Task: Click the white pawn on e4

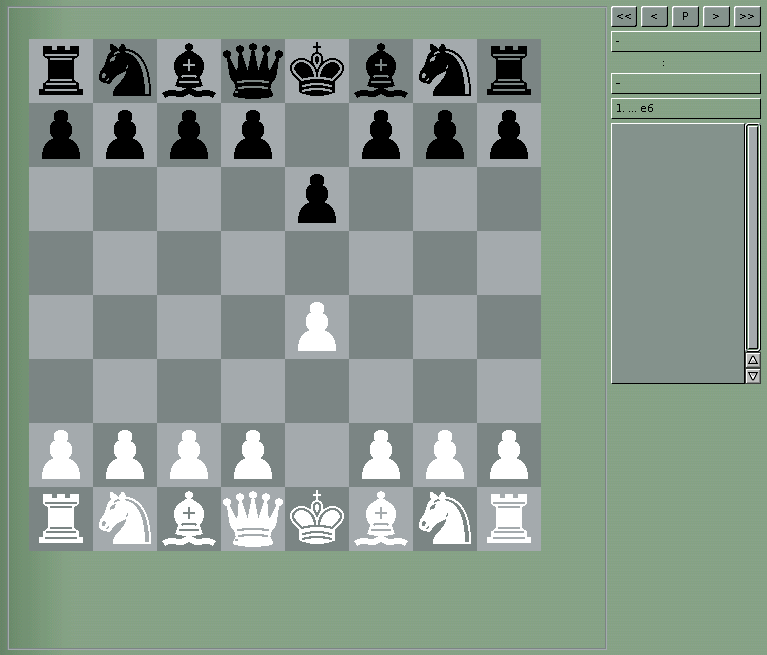Action: (x=317, y=327)
